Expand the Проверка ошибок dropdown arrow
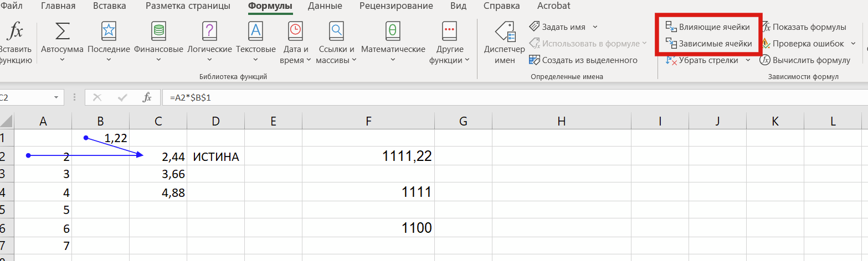The image size is (868, 261). (x=853, y=43)
